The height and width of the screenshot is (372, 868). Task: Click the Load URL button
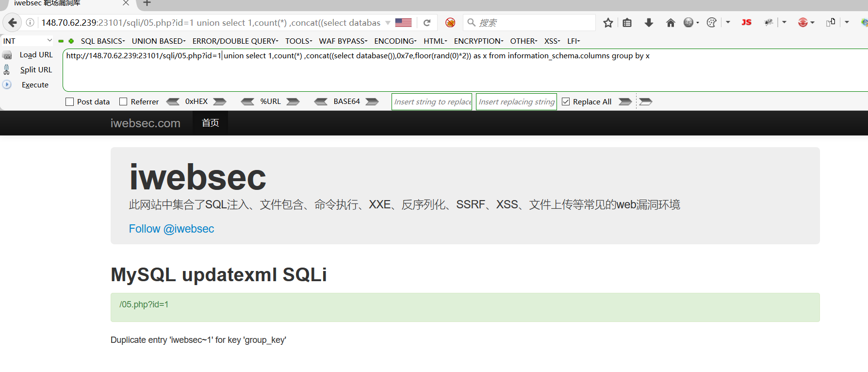coord(36,55)
